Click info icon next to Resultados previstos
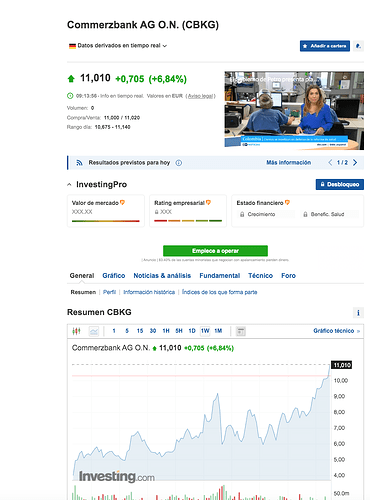This screenshot has width=370, height=500. click(179, 163)
